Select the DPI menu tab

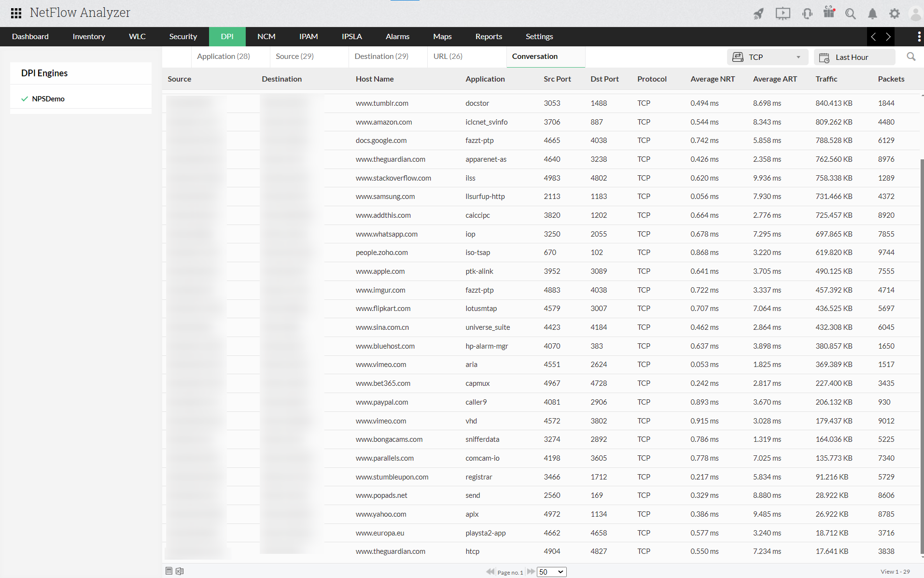227,37
